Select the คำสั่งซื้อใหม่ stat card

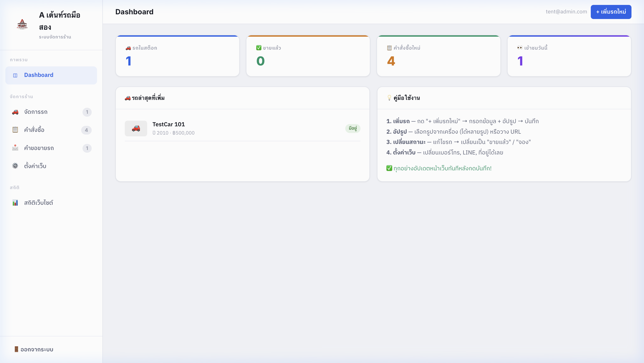tap(439, 56)
